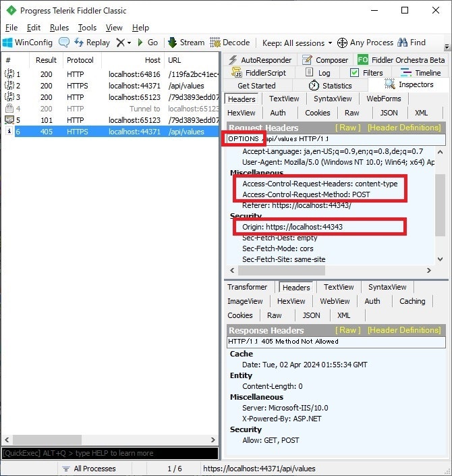Viewport: 452px width, 476px height.
Task: Open the Edit menu
Action: pyautogui.click(x=33, y=28)
